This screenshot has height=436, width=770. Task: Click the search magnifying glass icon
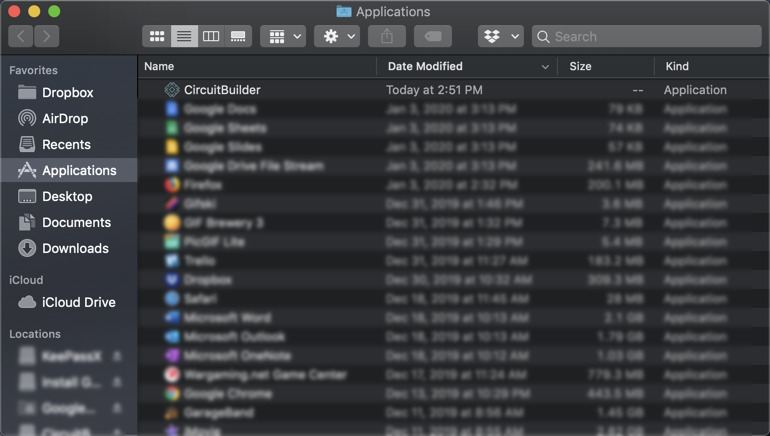click(x=543, y=37)
